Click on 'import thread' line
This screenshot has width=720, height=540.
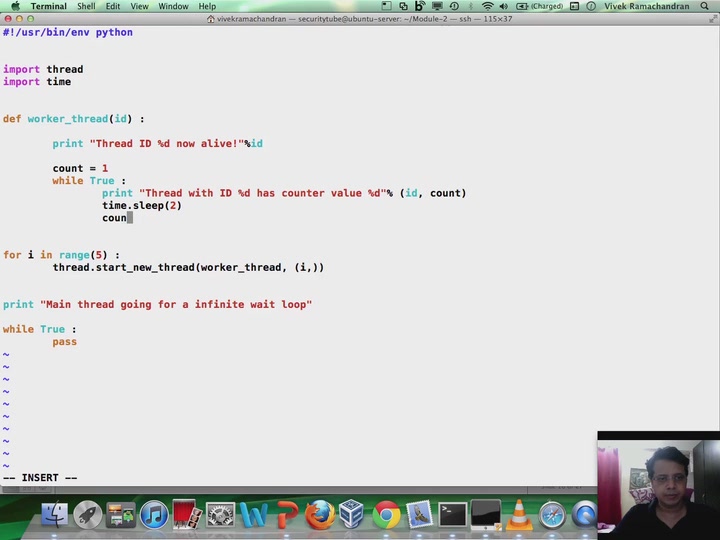(43, 69)
